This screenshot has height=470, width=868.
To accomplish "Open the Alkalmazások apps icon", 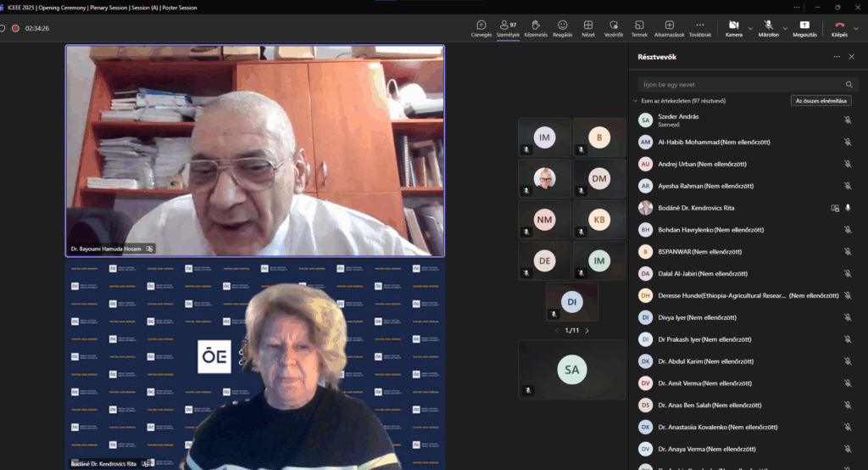I will click(x=669, y=26).
